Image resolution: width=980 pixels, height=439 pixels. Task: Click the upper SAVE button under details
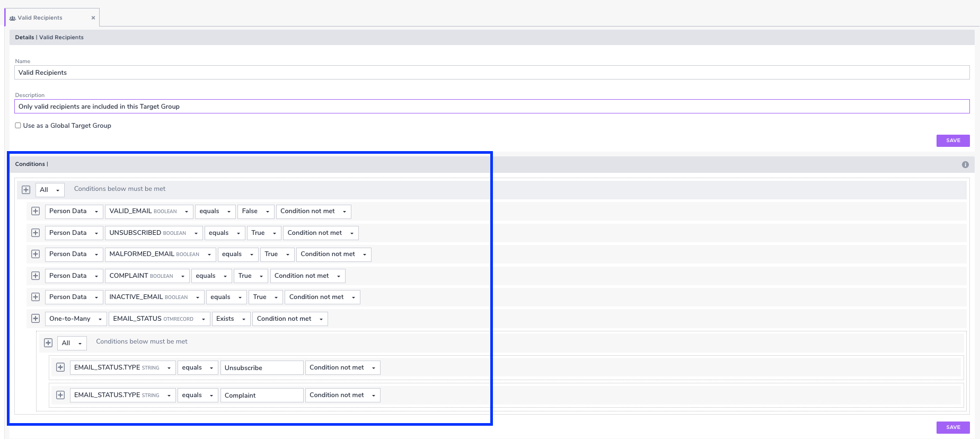(953, 141)
